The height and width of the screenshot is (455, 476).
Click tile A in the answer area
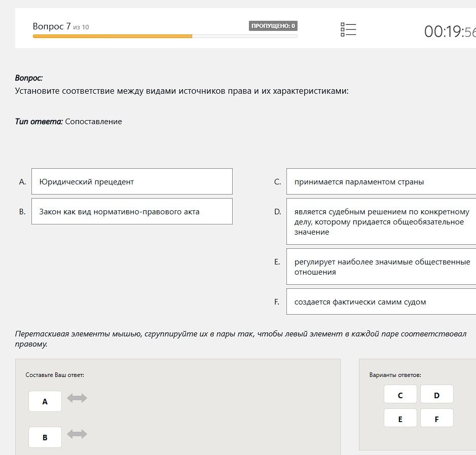point(45,401)
